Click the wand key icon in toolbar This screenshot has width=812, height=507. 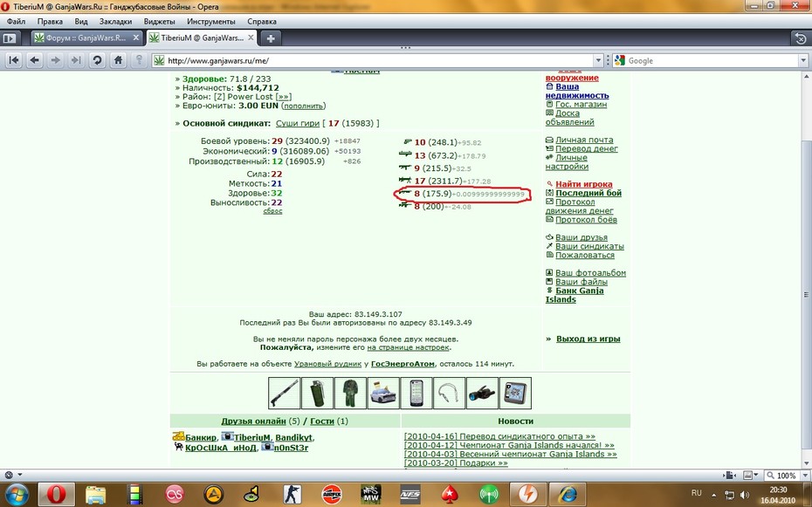pyautogui.click(x=139, y=60)
